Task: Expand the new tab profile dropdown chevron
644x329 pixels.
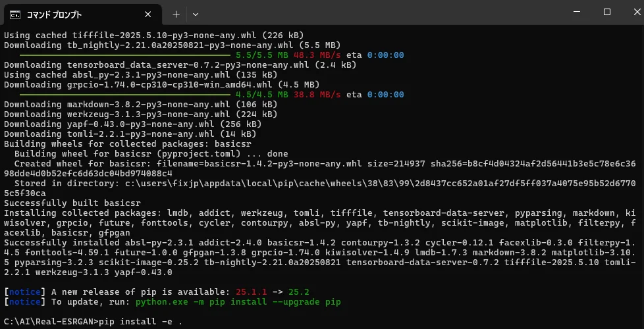Action: (x=196, y=14)
